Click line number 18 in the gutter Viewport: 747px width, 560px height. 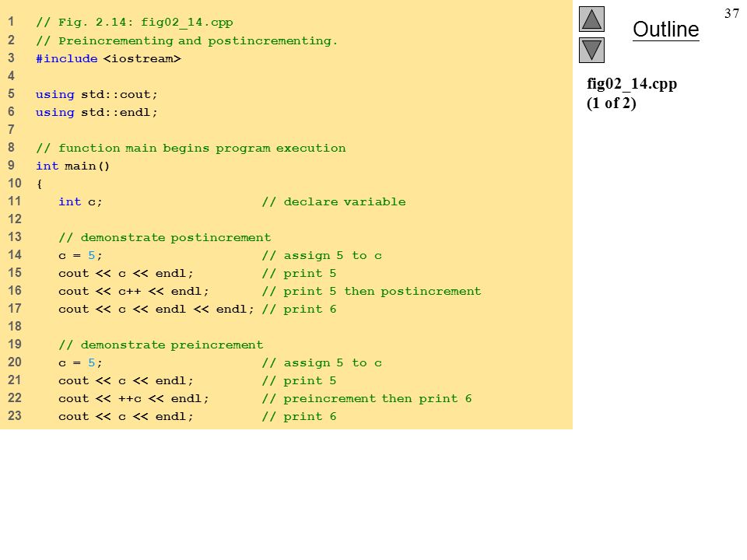click(x=15, y=326)
